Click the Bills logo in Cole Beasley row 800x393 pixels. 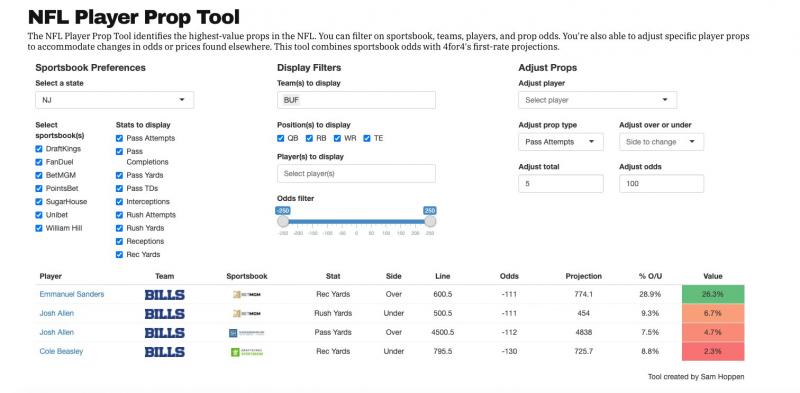point(165,352)
